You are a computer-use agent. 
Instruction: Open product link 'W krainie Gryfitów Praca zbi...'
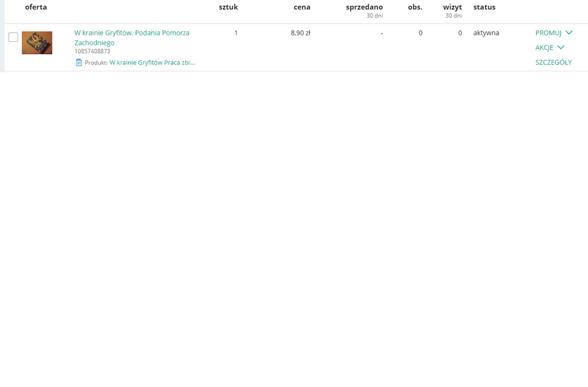pyautogui.click(x=152, y=62)
